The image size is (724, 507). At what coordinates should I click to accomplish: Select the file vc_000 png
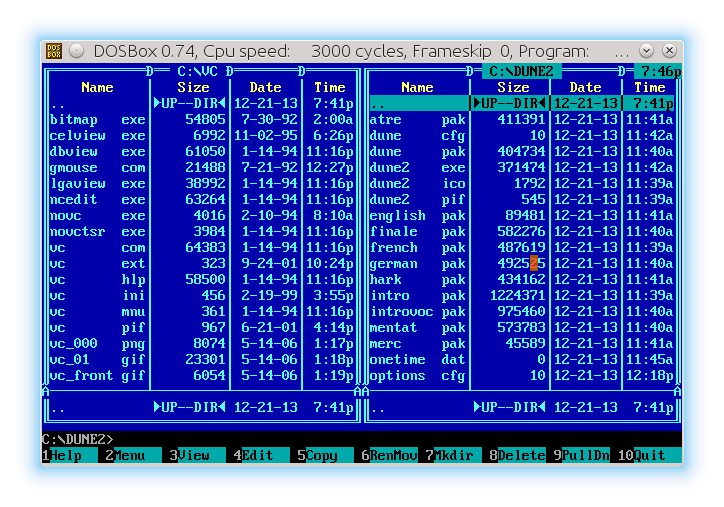pos(202,344)
